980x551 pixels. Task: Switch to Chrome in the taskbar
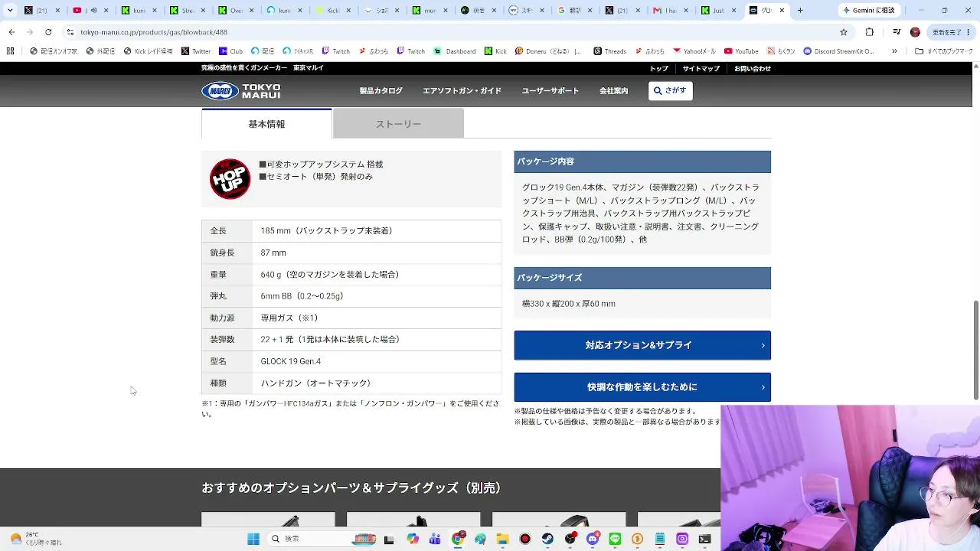[458, 539]
